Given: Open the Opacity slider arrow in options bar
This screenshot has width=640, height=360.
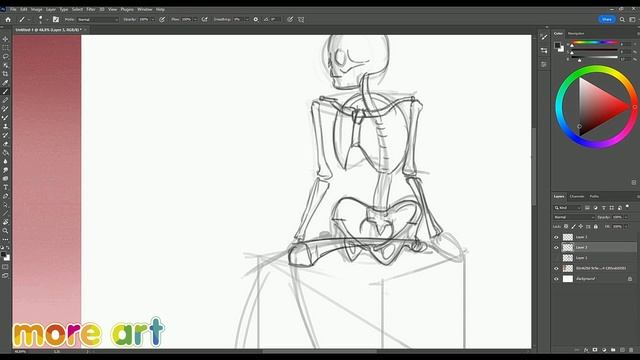Looking at the screenshot, I should [153, 20].
